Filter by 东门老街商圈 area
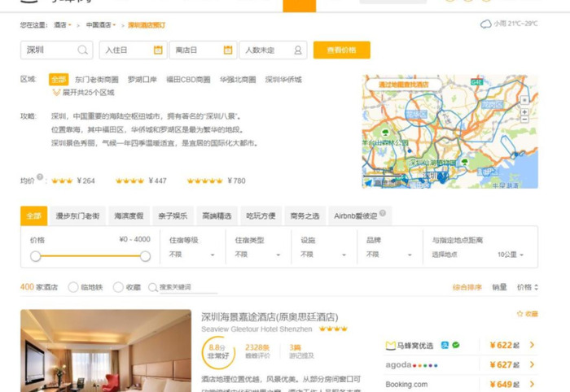570x392 pixels. click(97, 80)
